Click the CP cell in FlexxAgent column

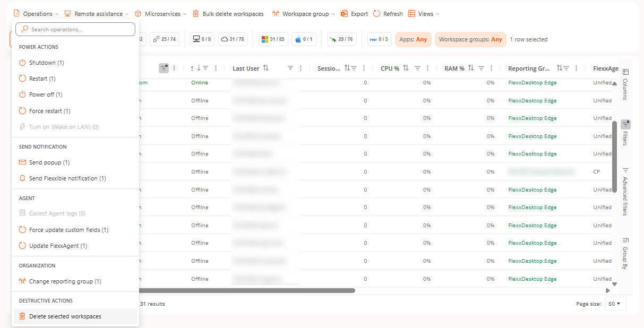tap(596, 172)
